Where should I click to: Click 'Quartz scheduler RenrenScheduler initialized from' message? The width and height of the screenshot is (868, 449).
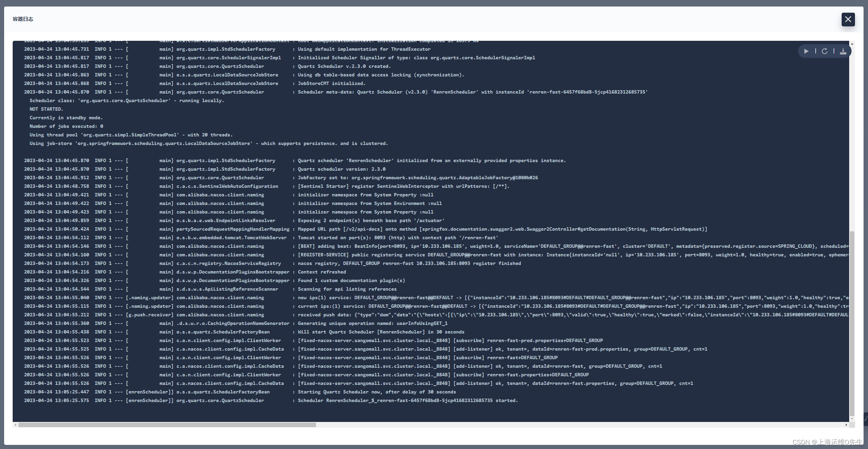[432, 160]
